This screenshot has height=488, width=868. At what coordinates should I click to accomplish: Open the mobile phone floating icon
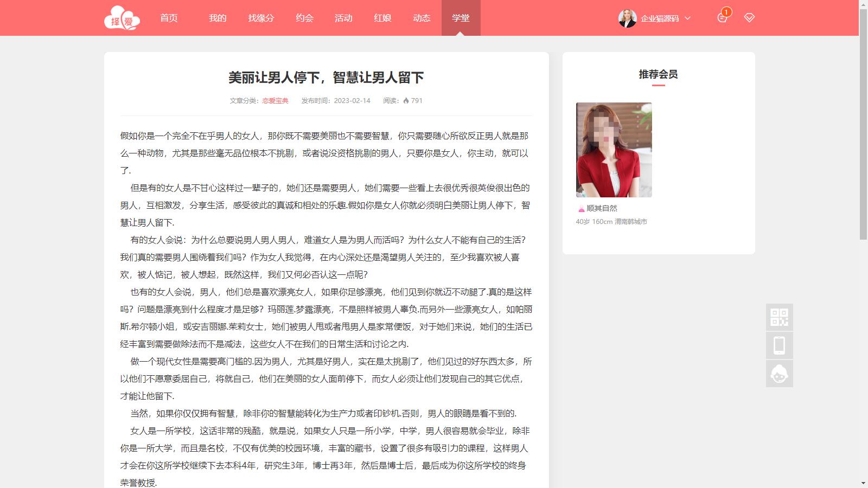[x=779, y=345]
